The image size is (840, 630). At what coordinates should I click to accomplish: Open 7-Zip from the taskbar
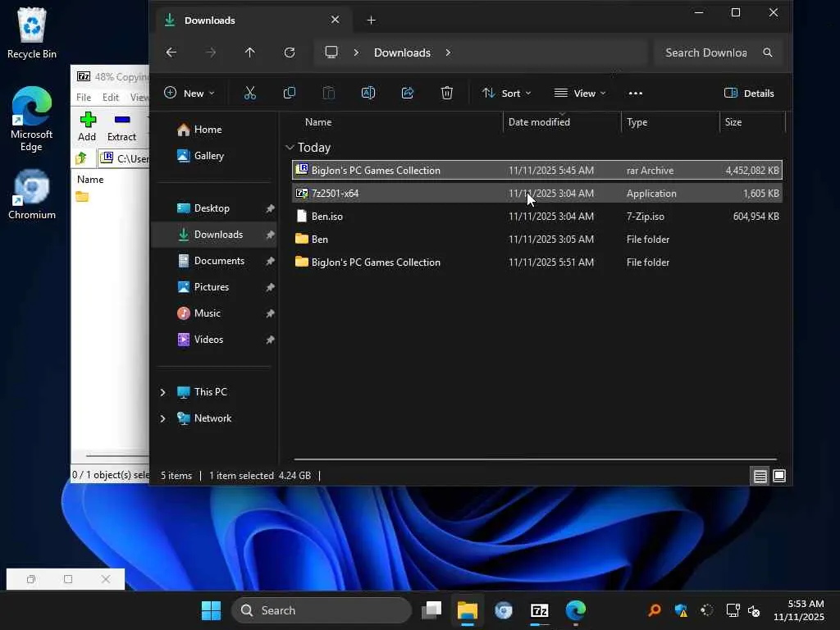(x=539, y=610)
